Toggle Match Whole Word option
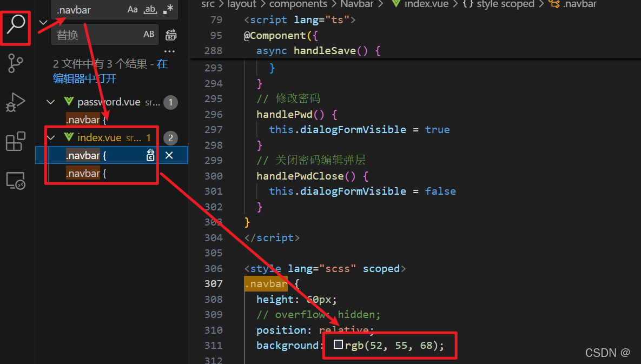 click(x=150, y=9)
